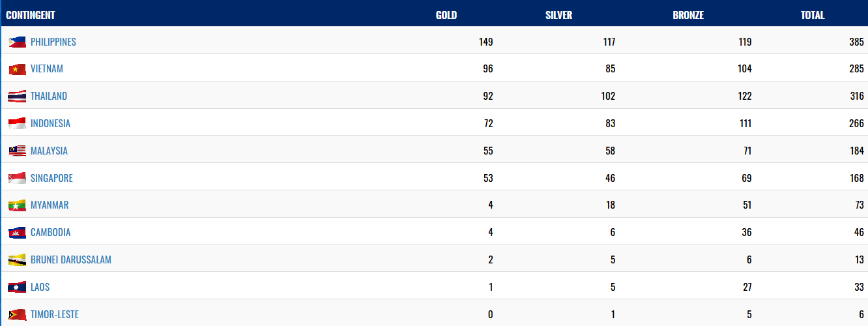Click the Malaysia flag icon

point(18,151)
